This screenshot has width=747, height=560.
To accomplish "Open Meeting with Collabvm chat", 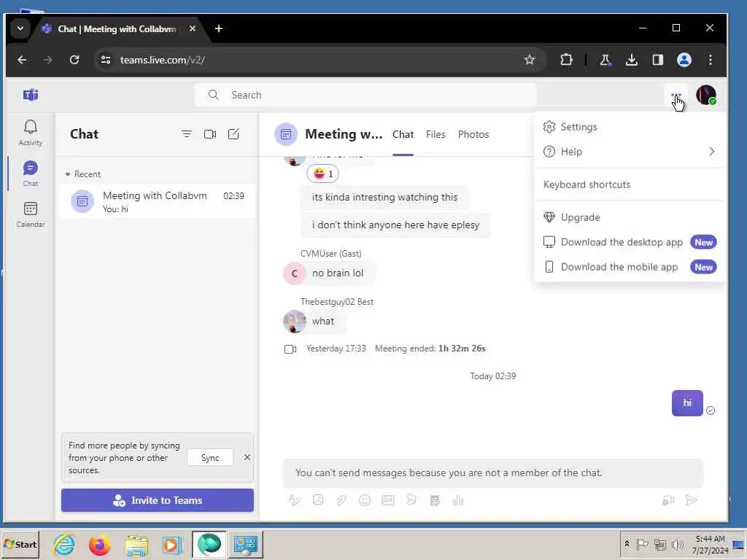I will 158,201.
